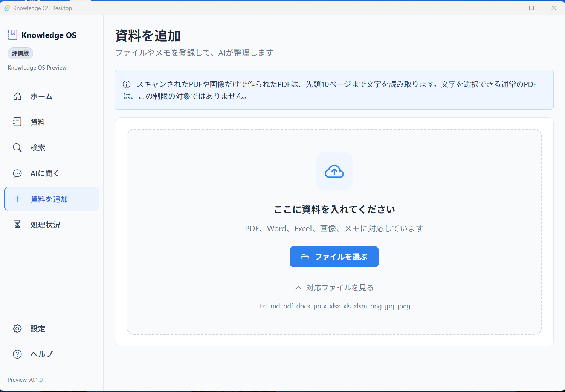Click the home icon in sidebar
The image size is (565, 392).
[17, 96]
